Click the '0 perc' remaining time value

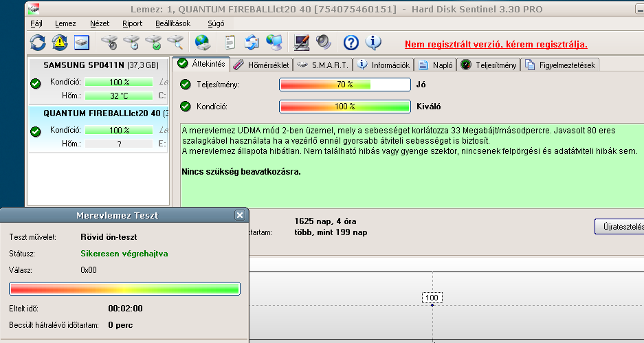[x=120, y=325]
